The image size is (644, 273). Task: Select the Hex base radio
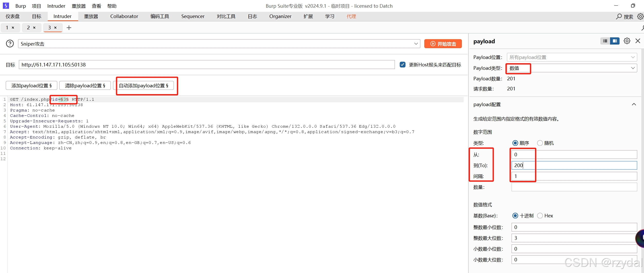540,216
